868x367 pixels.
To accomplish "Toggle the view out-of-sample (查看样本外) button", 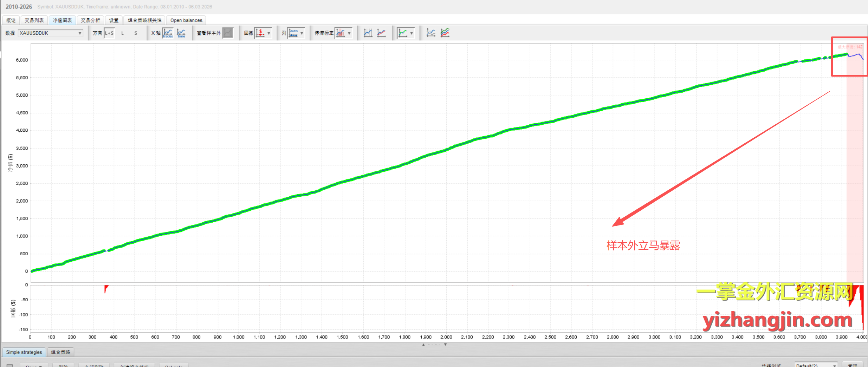I will [228, 33].
